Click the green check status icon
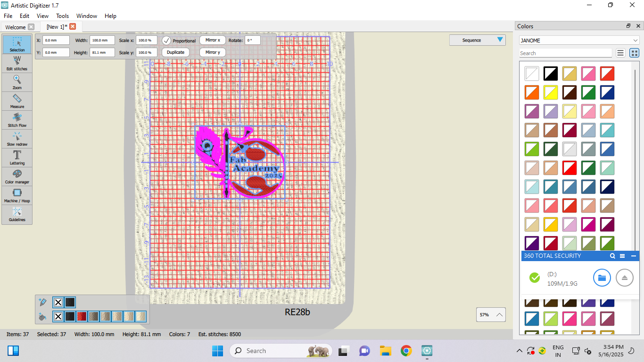Viewport: 644px width, 362px height. (x=535, y=278)
